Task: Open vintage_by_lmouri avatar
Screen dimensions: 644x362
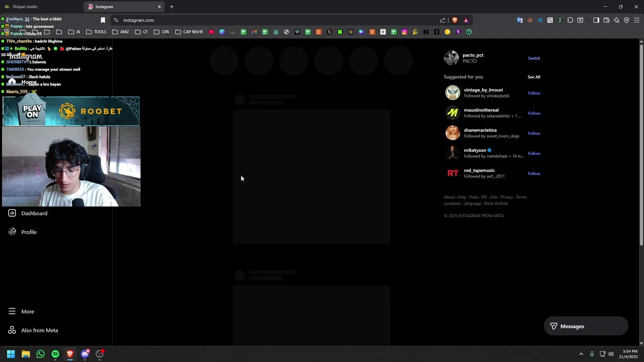Action: 453,93
